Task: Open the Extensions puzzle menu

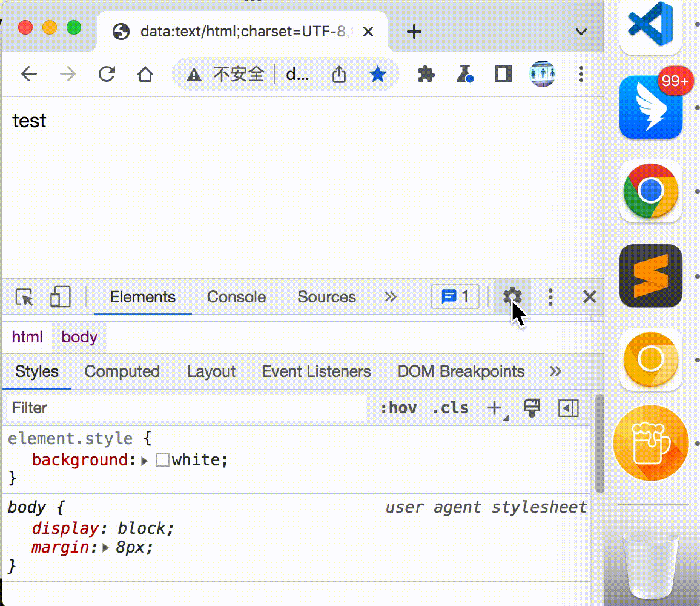Action: click(x=426, y=74)
